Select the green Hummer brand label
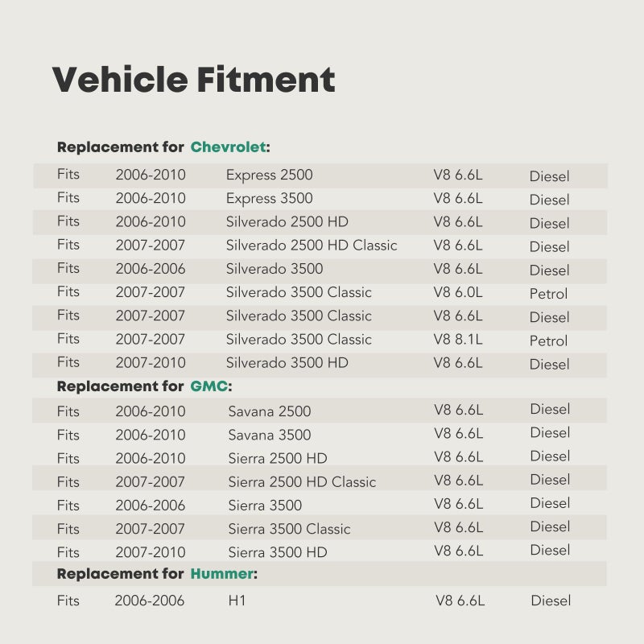This screenshot has width=644, height=644. tap(222, 574)
